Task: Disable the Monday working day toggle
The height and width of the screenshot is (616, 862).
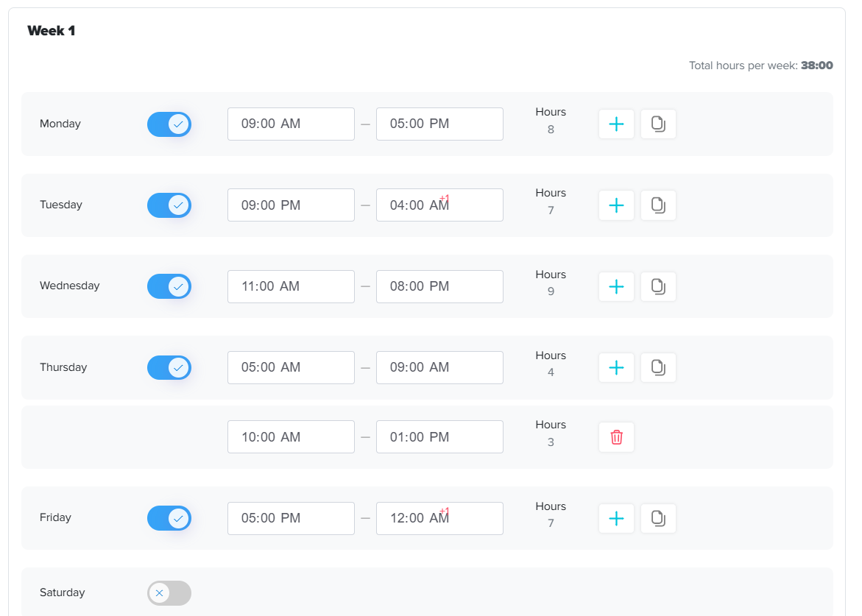Action: [169, 124]
